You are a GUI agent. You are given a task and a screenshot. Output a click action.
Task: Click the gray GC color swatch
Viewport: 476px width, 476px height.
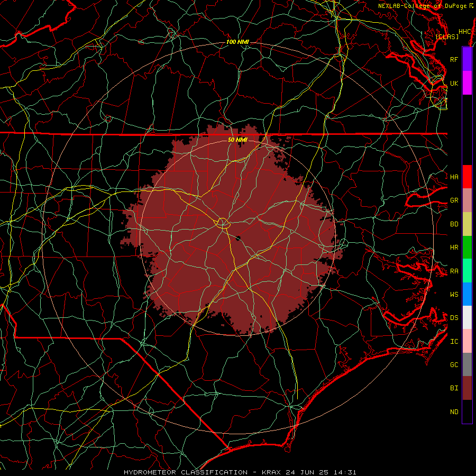(467, 364)
